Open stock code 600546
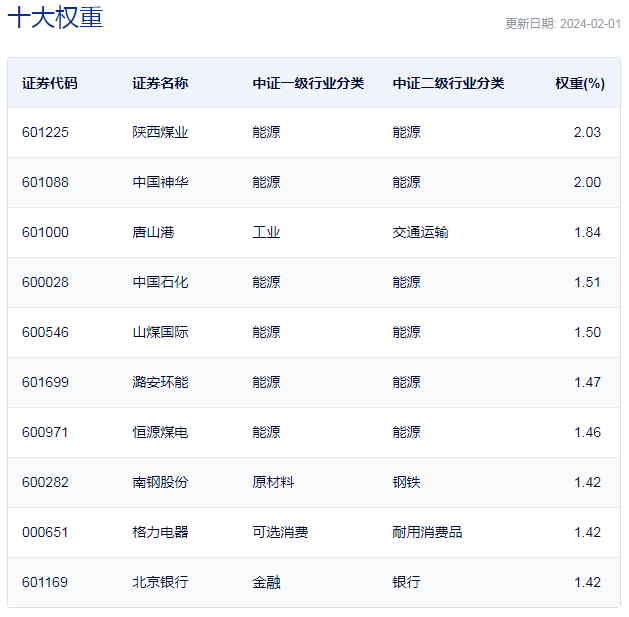 point(45,332)
